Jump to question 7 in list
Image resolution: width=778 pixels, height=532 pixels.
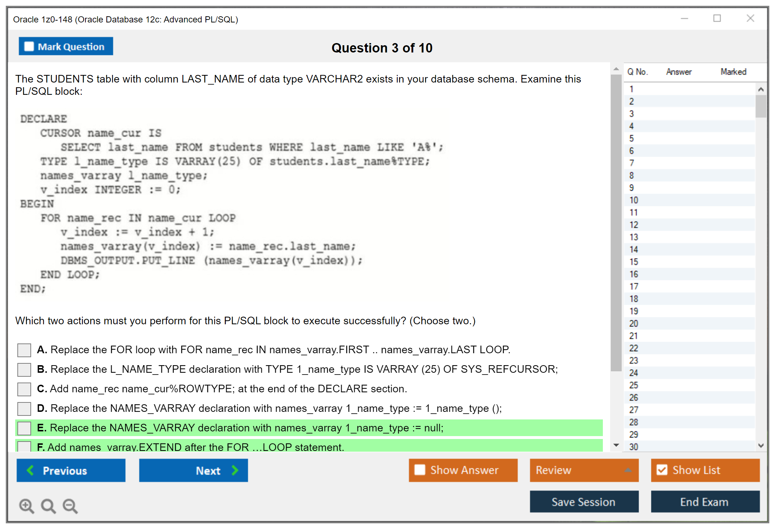pos(632,163)
